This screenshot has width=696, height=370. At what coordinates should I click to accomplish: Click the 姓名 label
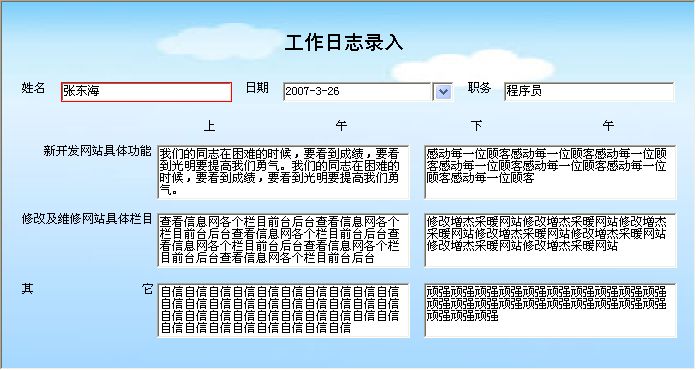click(33, 88)
